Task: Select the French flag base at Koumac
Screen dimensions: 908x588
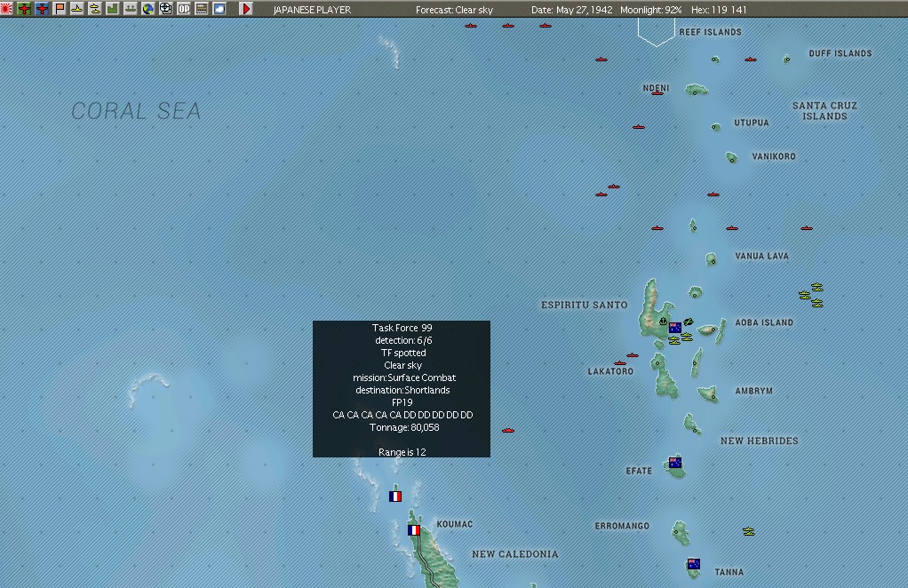Action: pyautogui.click(x=414, y=529)
